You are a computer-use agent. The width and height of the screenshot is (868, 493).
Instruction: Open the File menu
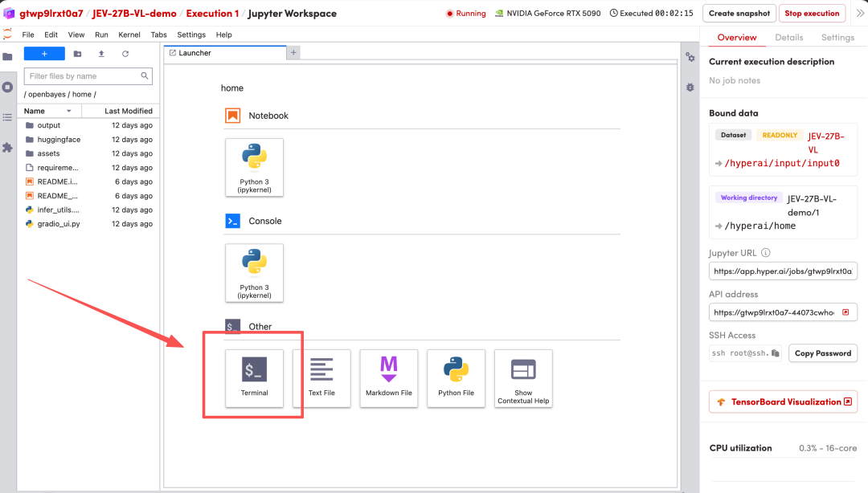(x=28, y=35)
